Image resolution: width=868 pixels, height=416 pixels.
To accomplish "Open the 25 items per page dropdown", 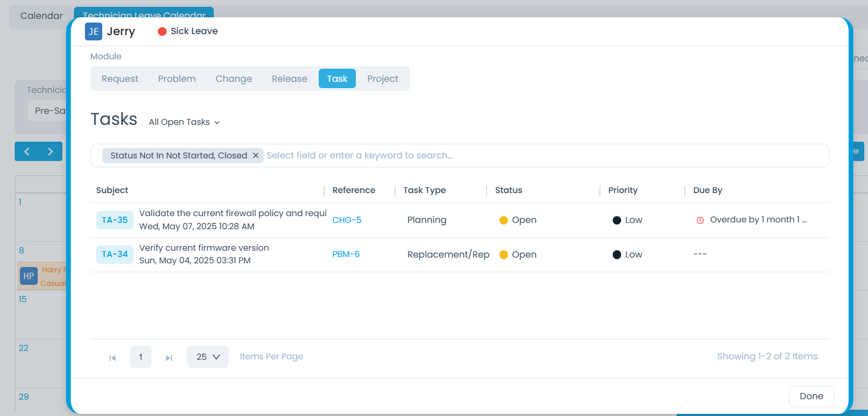I will [x=208, y=357].
